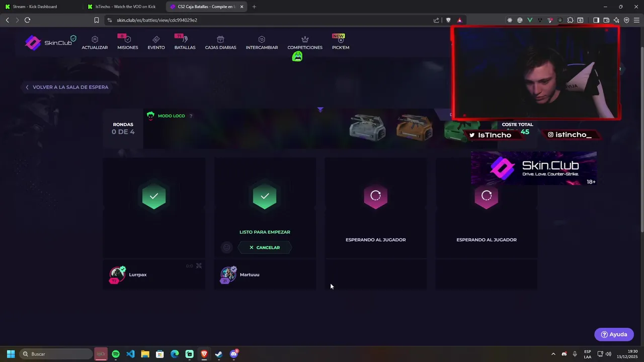Click fourth slot waiting spinner icon

pyautogui.click(x=487, y=196)
